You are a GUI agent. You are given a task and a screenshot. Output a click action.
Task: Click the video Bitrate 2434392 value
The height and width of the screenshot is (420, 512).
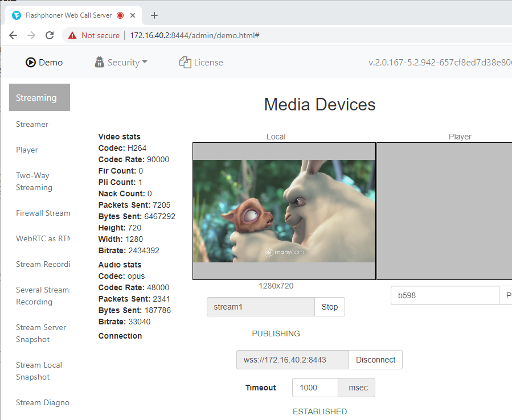click(144, 250)
